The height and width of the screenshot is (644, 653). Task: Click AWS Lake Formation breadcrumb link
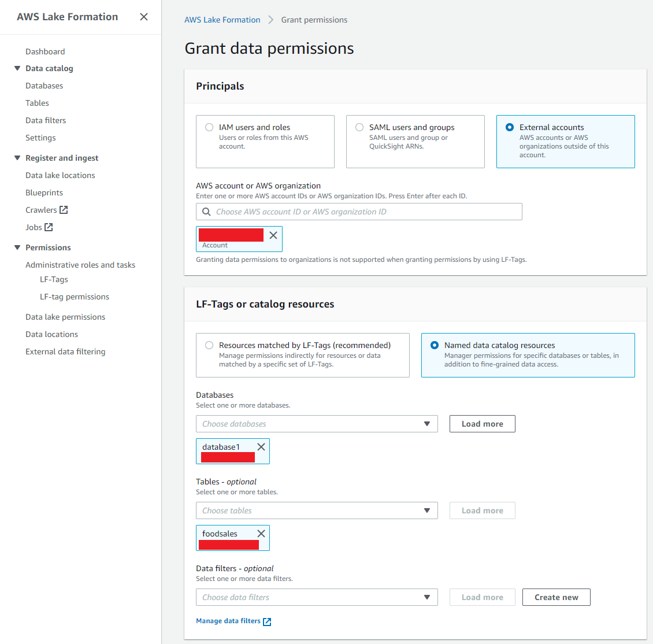click(222, 20)
